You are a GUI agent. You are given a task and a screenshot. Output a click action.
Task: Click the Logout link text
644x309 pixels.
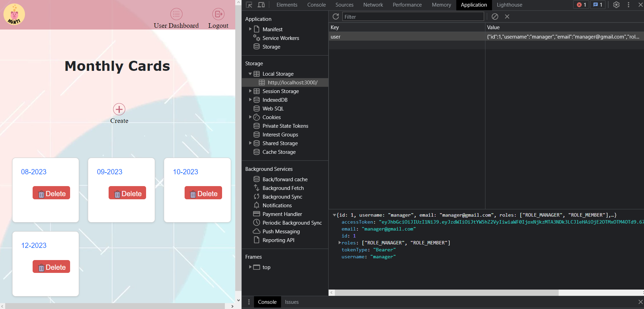(218, 26)
